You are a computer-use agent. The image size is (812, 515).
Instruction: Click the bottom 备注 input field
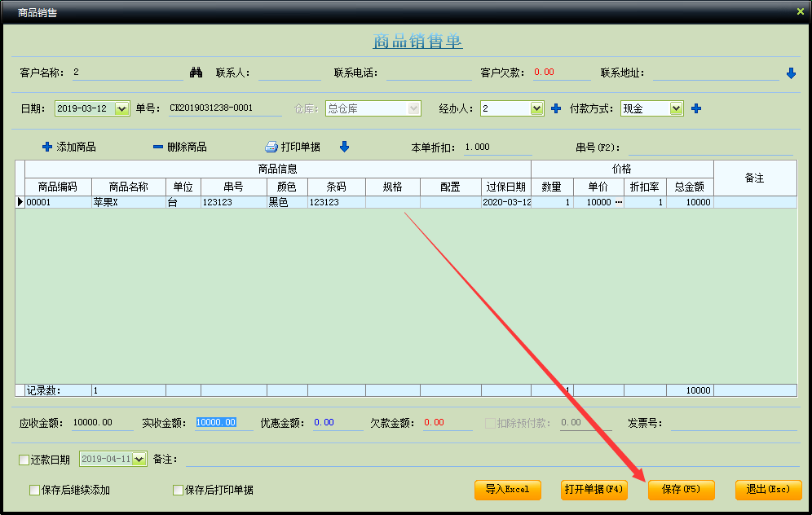pyautogui.click(x=492, y=459)
